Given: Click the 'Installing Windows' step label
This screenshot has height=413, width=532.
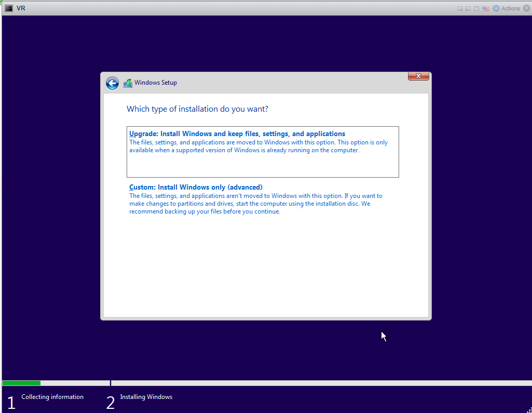Looking at the screenshot, I should click(x=146, y=397).
